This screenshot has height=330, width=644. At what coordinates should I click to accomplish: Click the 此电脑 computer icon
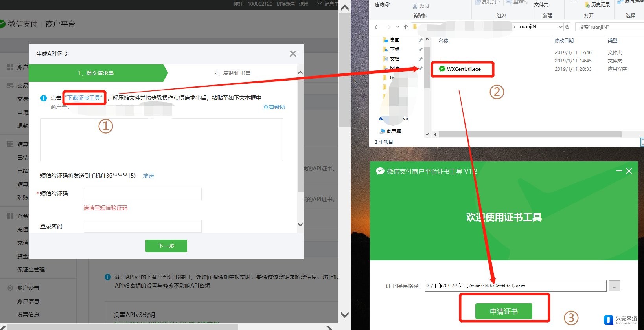(383, 131)
